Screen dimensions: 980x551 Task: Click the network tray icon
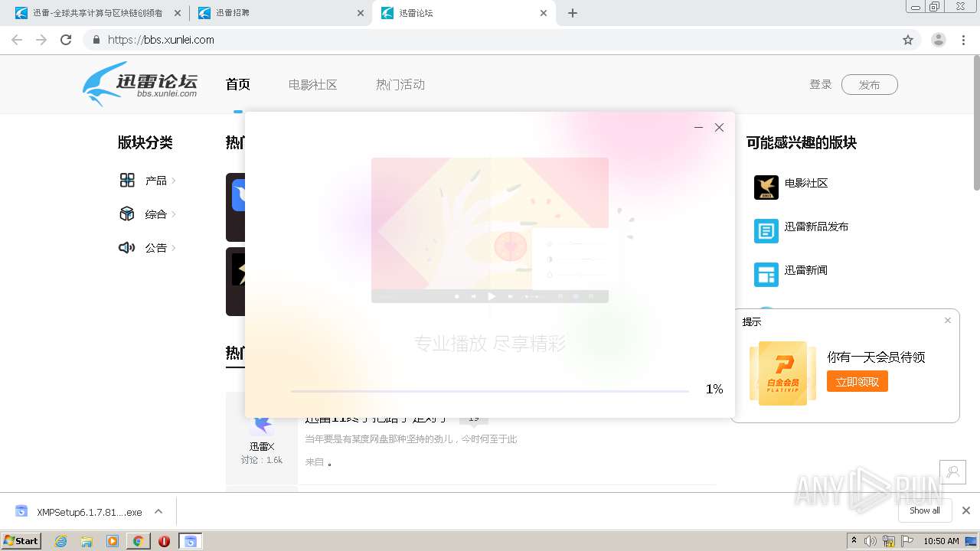[889, 541]
